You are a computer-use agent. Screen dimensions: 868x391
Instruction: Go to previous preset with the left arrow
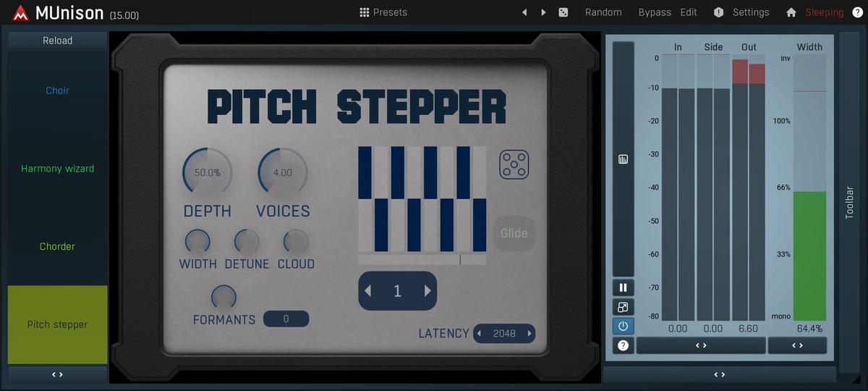524,12
